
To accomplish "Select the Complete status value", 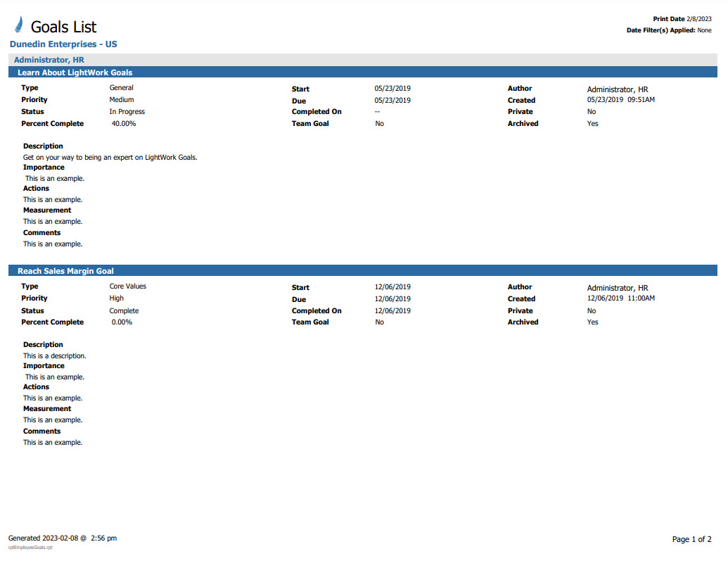I will click(124, 310).
